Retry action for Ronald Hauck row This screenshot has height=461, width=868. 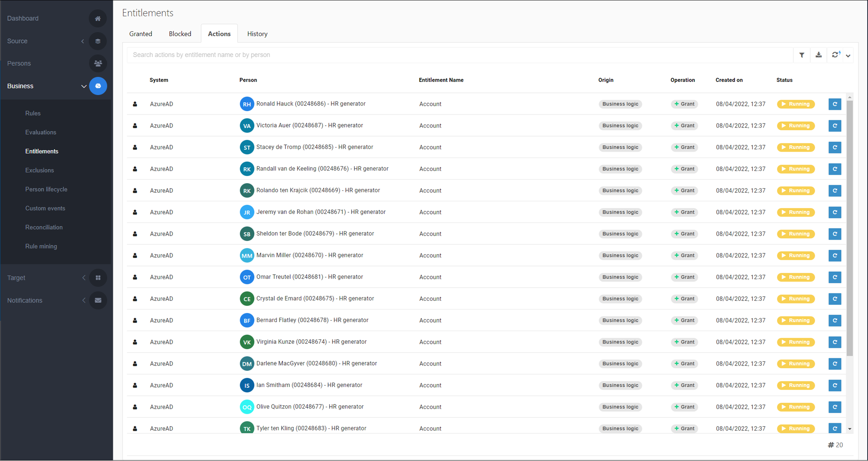(x=835, y=104)
